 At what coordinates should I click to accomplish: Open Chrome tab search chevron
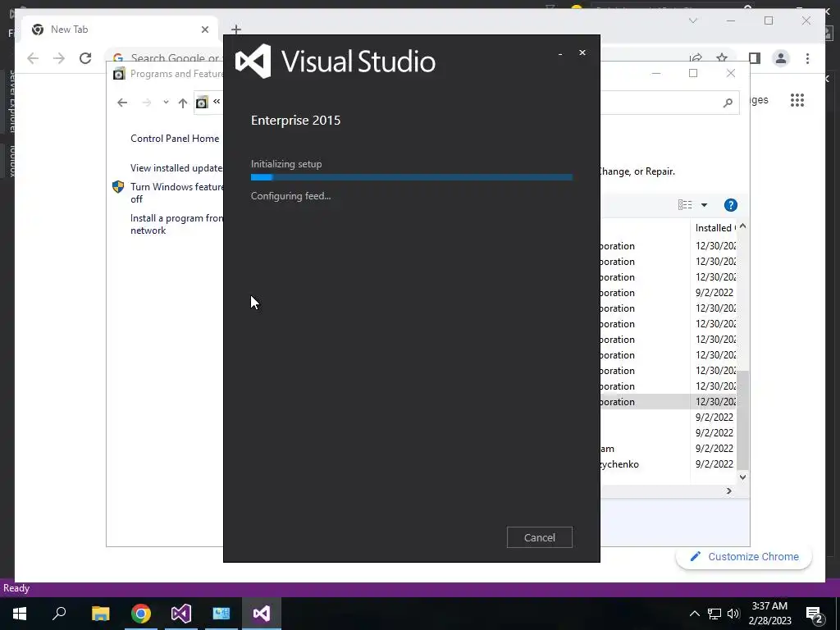click(x=692, y=21)
